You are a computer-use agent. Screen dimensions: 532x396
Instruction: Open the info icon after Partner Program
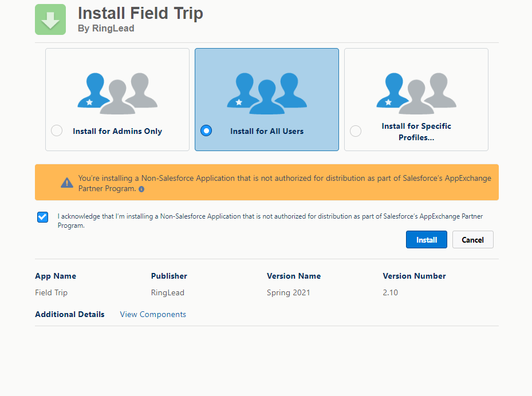tap(141, 189)
